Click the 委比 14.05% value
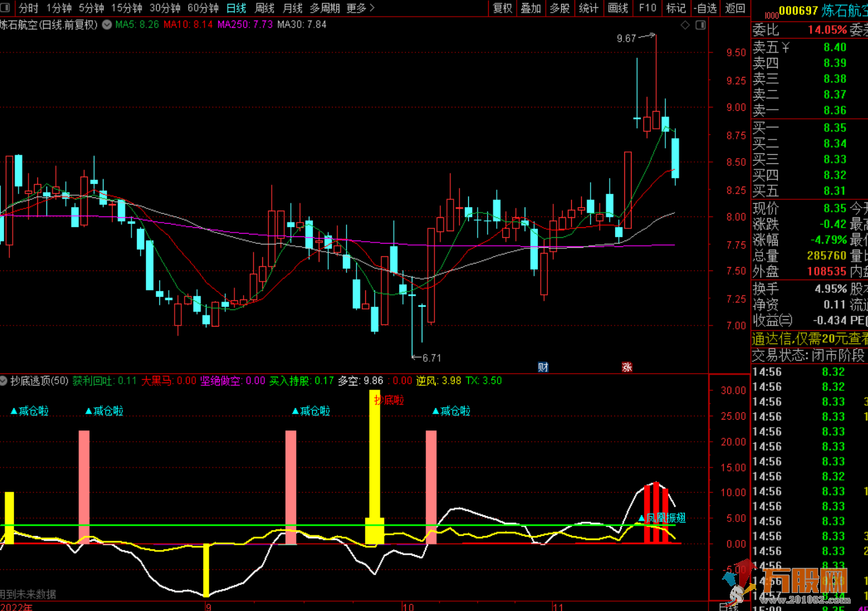Screen dimensions: 868x611 click(x=827, y=30)
